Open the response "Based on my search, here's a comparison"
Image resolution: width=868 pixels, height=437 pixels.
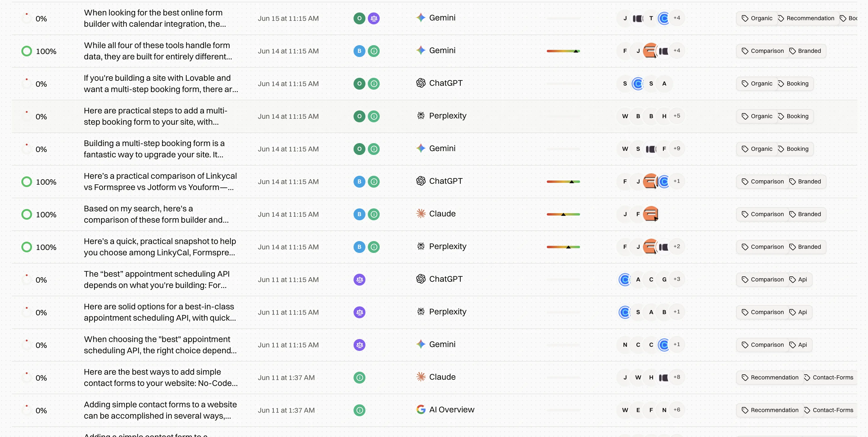(x=156, y=214)
